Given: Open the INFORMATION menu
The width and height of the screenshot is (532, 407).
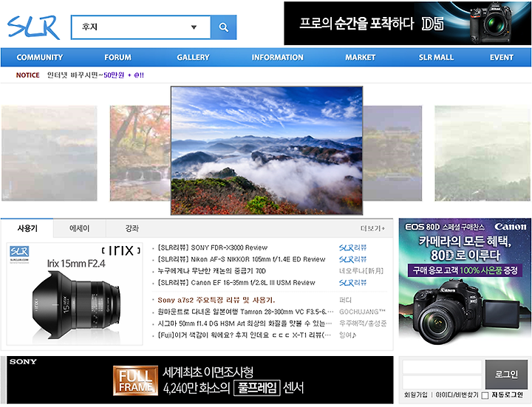Looking at the screenshot, I should [x=278, y=58].
